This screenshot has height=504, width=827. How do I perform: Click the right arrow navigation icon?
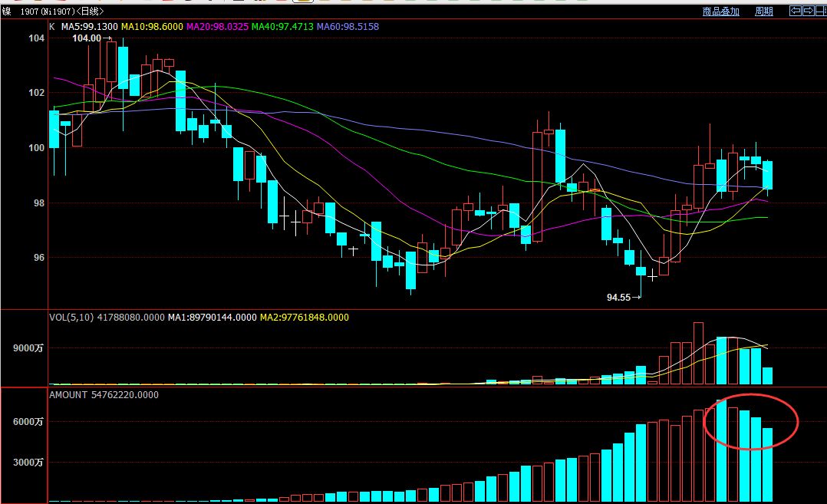point(807,11)
